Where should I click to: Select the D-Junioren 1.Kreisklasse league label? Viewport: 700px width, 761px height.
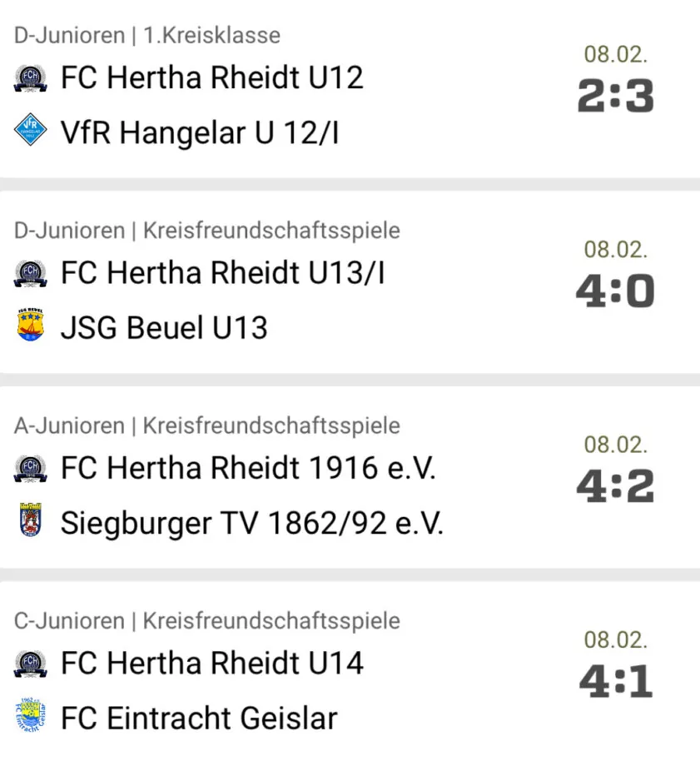147,36
